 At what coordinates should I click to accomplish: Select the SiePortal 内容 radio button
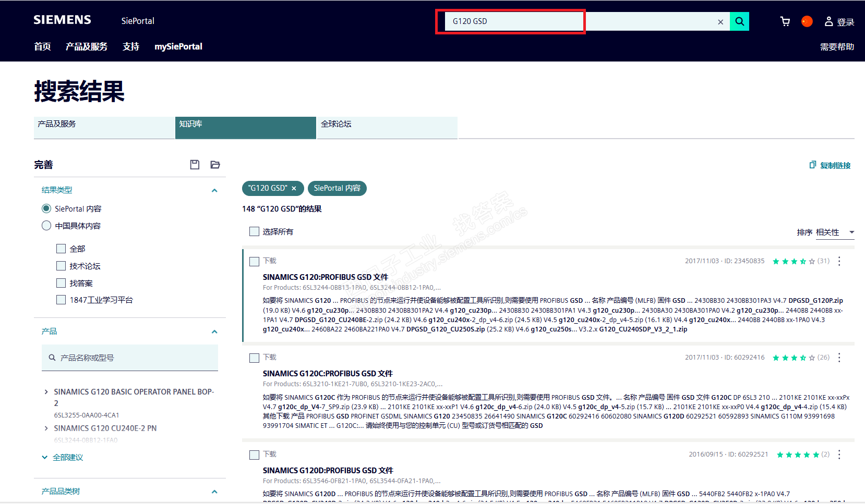pyautogui.click(x=46, y=208)
